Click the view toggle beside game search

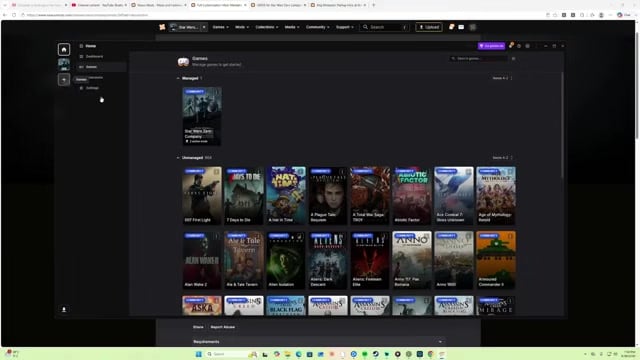coord(513,59)
